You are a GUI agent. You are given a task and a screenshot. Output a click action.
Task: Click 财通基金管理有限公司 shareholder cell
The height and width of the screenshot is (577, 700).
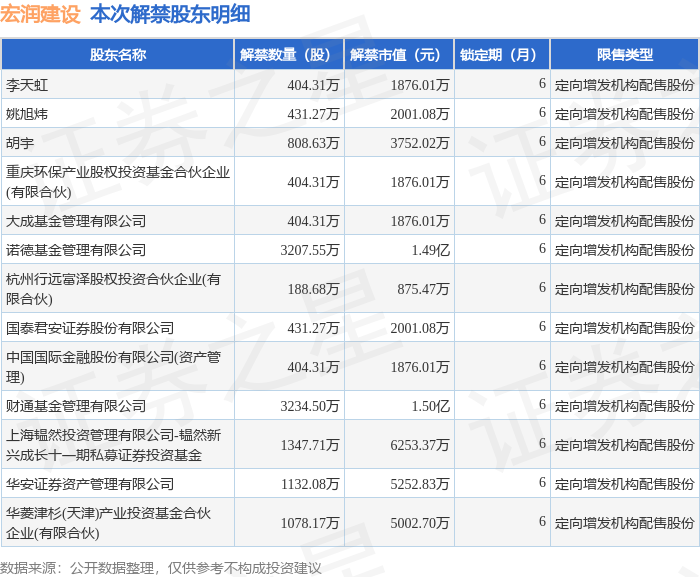[x=118, y=406]
